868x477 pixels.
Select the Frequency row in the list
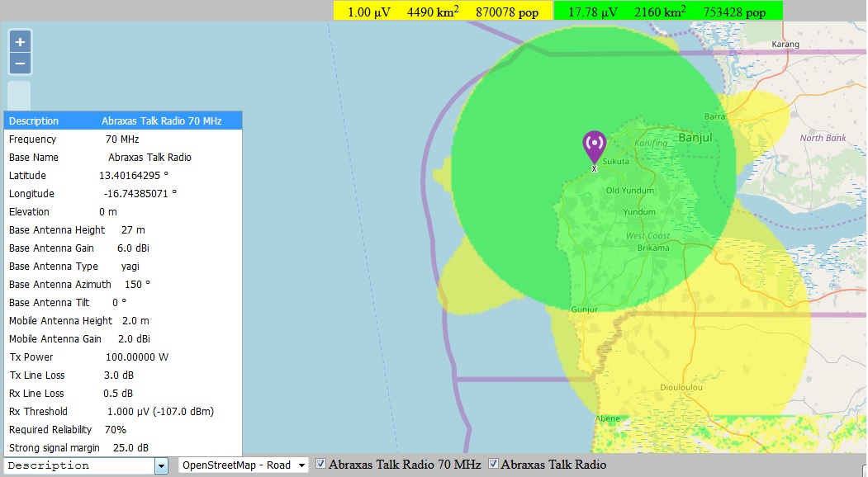click(x=122, y=139)
